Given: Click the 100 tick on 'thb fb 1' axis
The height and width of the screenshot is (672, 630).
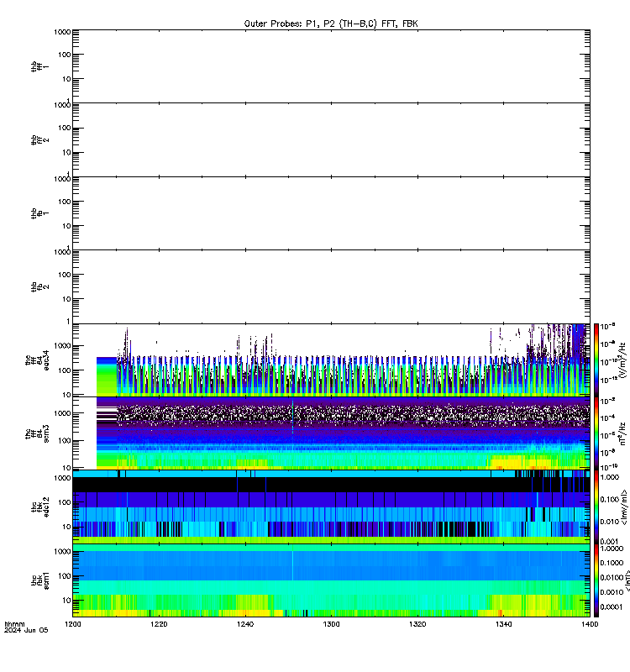Looking at the screenshot, I should (x=65, y=202).
